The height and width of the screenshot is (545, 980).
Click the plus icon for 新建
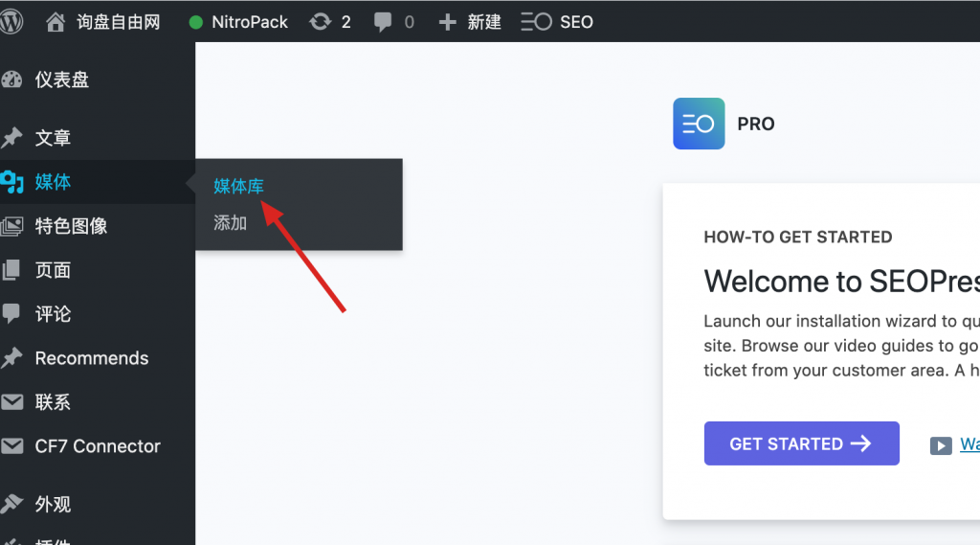pos(447,21)
